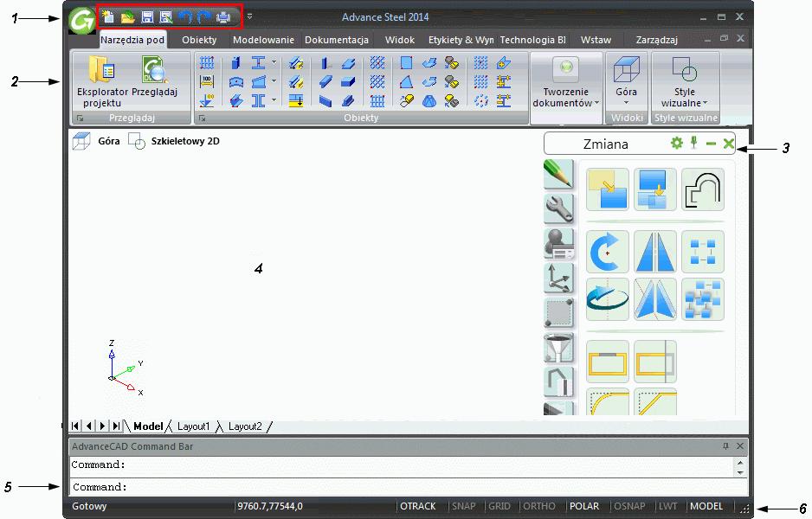Screen dimensions: 812x519
Task: Click the circular bolt pattern icon
Action: click(x=481, y=100)
